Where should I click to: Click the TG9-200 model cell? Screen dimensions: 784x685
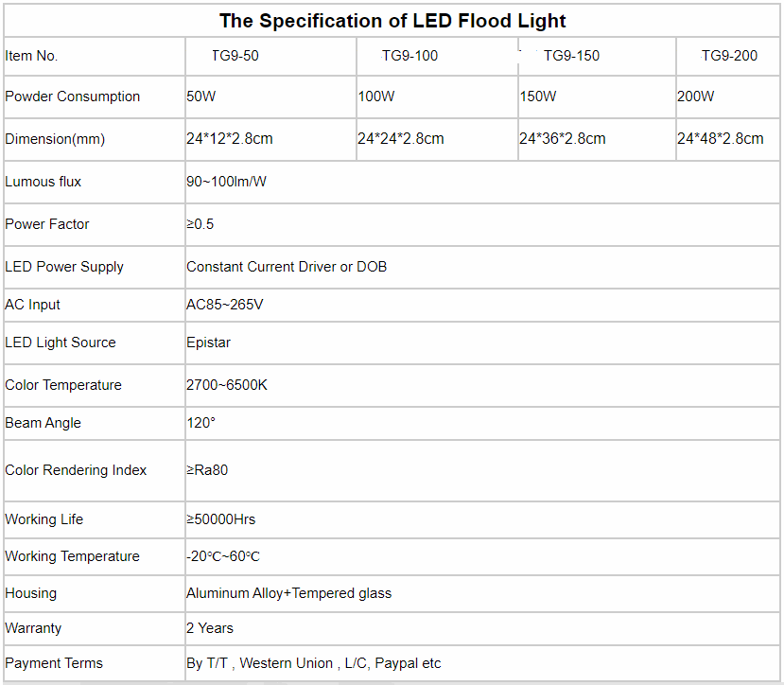click(x=729, y=56)
